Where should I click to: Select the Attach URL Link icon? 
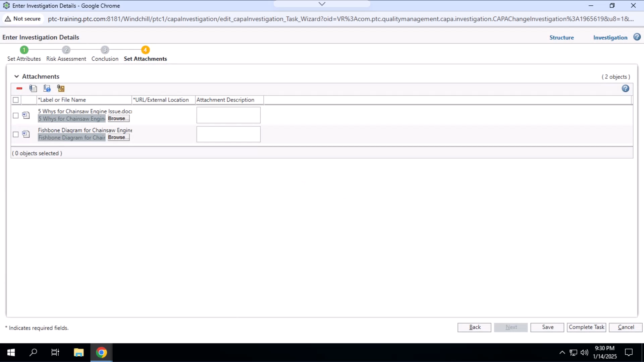47,88
